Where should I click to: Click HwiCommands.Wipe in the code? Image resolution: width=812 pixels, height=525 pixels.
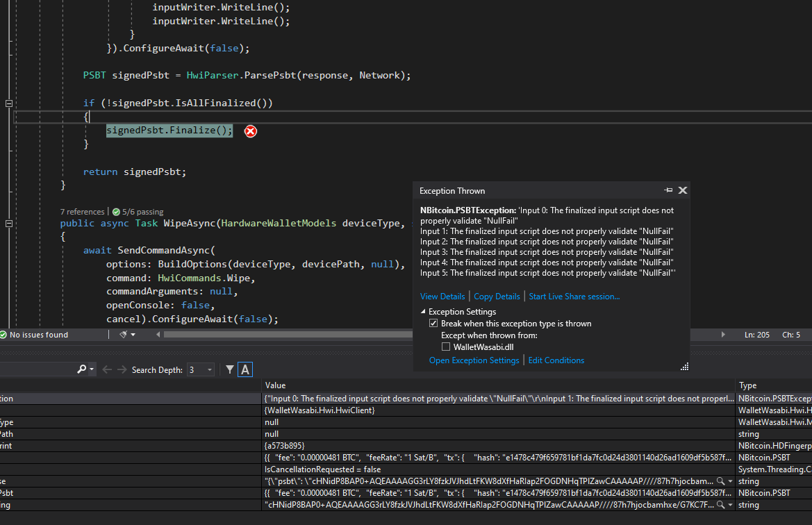204,278
